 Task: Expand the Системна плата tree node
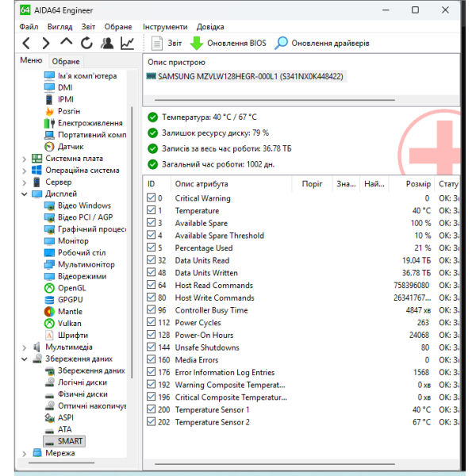(25, 159)
